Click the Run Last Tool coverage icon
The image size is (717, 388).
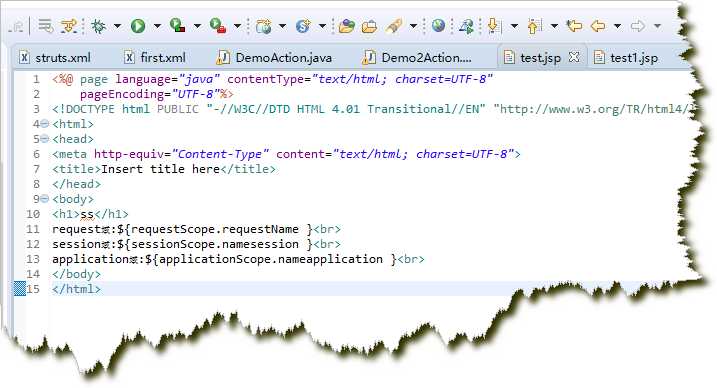coord(177,26)
